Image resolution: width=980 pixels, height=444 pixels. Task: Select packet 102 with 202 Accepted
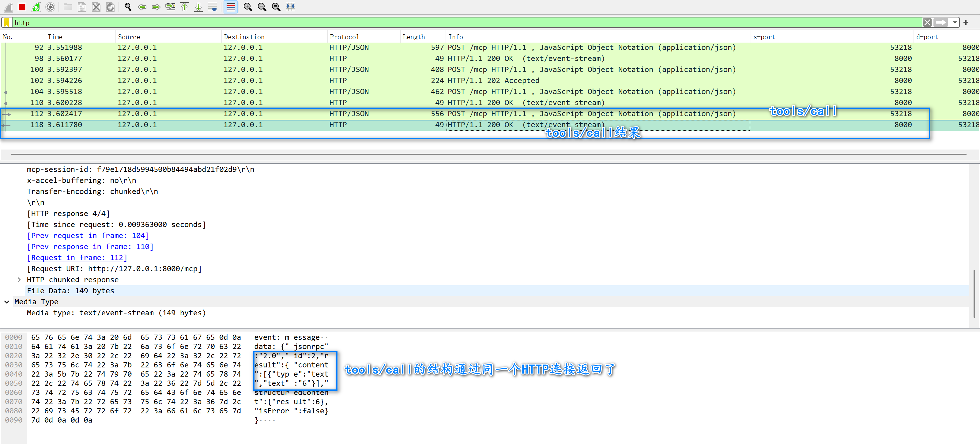pos(490,81)
